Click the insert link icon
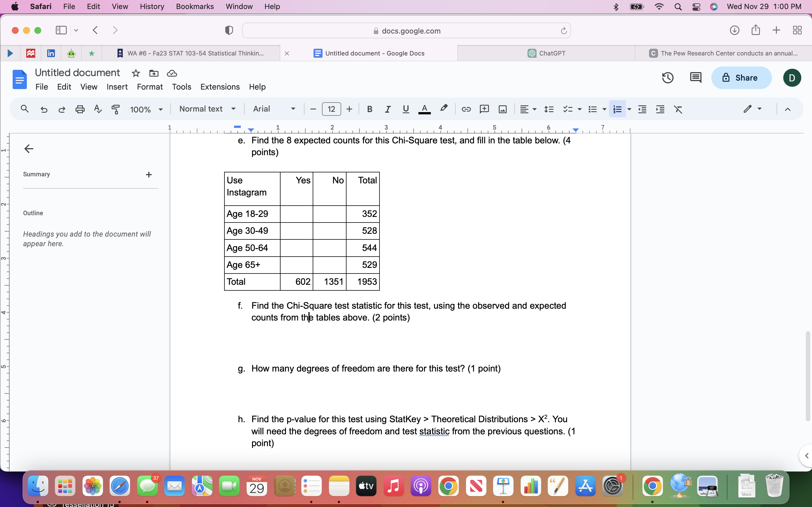812x507 pixels. [466, 109]
